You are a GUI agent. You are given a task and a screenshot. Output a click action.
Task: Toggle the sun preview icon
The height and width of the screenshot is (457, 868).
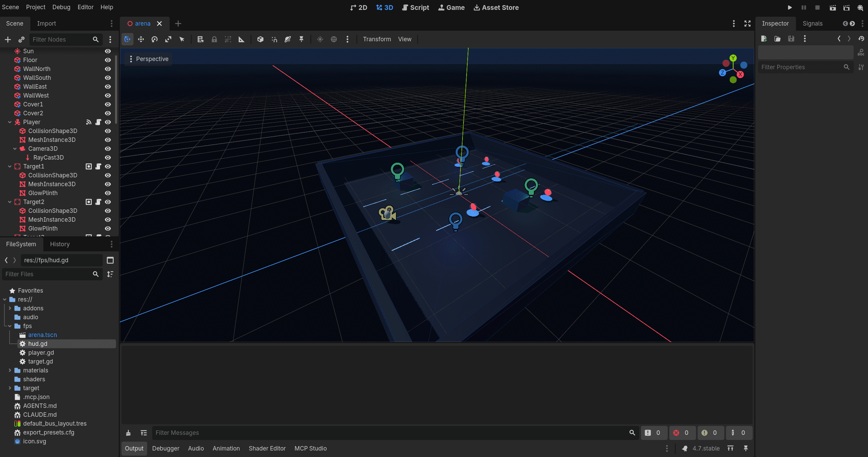(x=320, y=39)
